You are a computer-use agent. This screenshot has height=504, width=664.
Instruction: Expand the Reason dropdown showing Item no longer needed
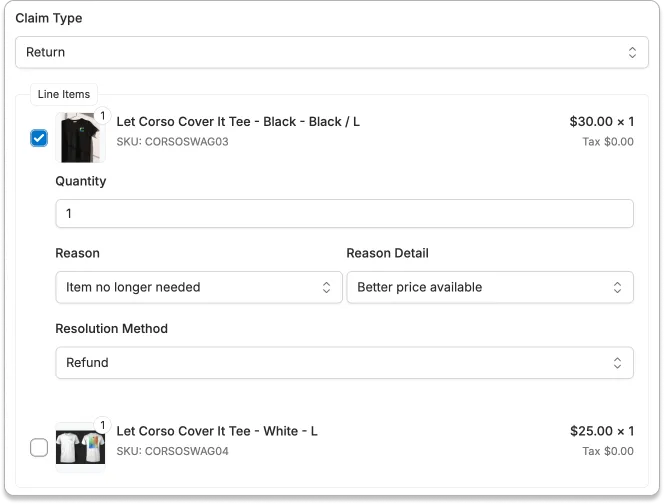coord(199,287)
